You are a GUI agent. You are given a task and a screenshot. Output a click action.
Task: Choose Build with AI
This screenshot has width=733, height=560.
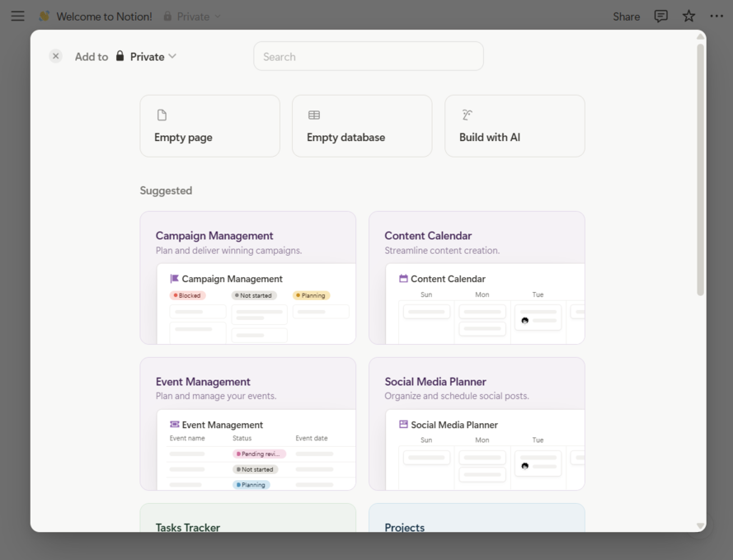coord(515,126)
